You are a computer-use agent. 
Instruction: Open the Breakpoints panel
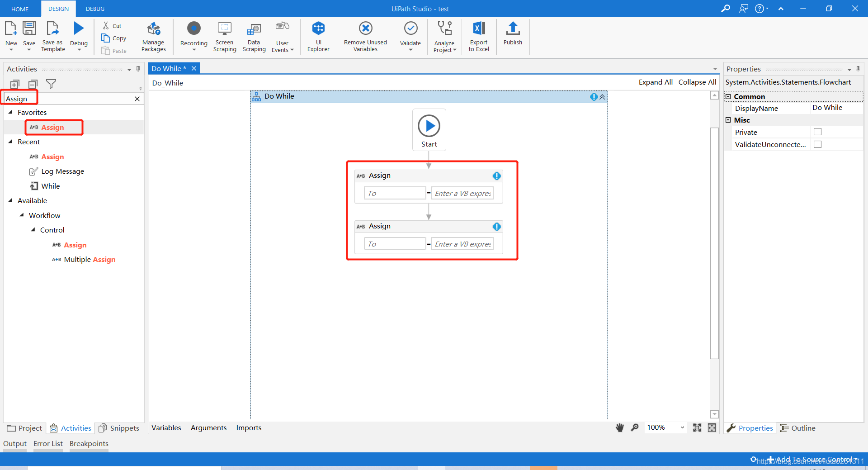tap(89, 443)
